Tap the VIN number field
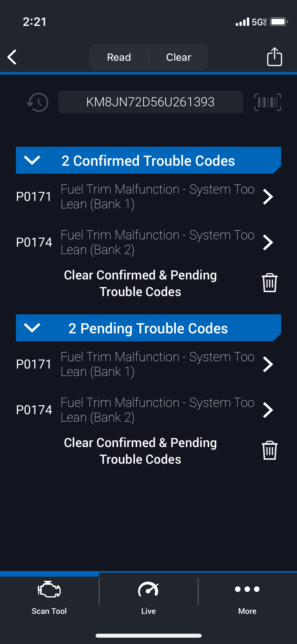 (150, 102)
